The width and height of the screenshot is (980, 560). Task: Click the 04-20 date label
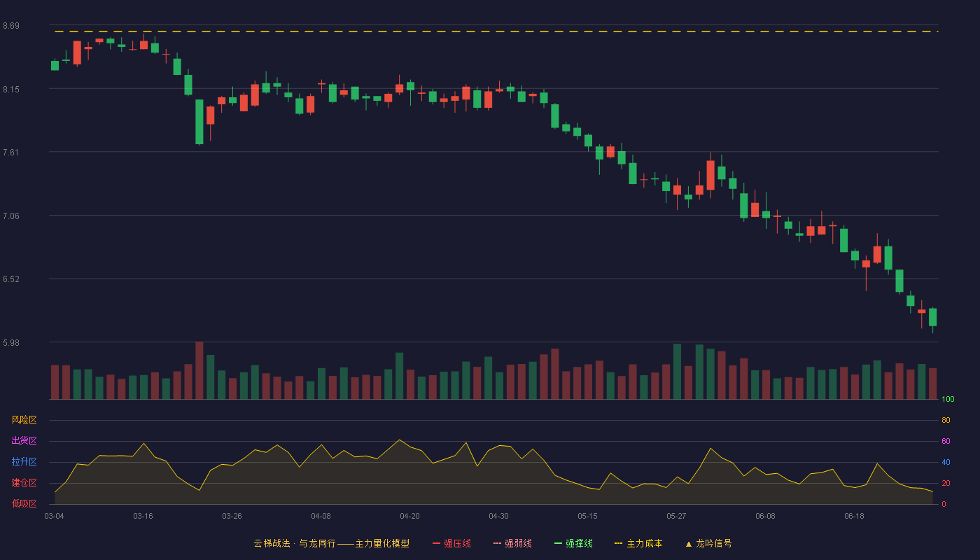click(409, 516)
